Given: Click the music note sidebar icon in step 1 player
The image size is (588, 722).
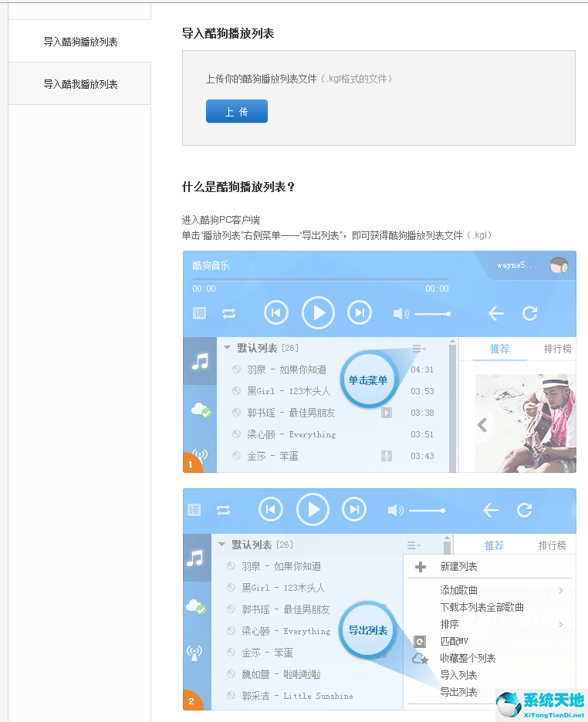Looking at the screenshot, I should point(200,362).
